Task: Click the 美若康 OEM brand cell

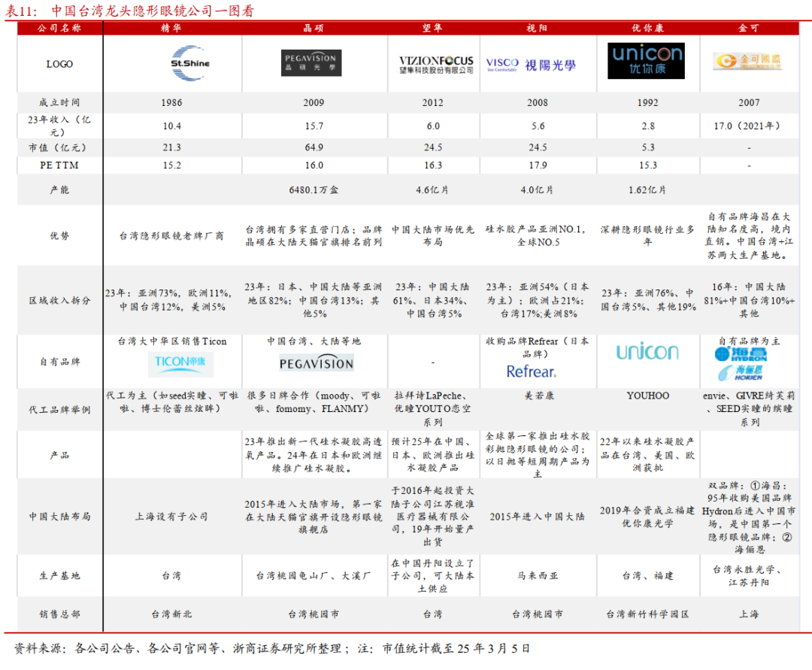Action: coord(539,396)
